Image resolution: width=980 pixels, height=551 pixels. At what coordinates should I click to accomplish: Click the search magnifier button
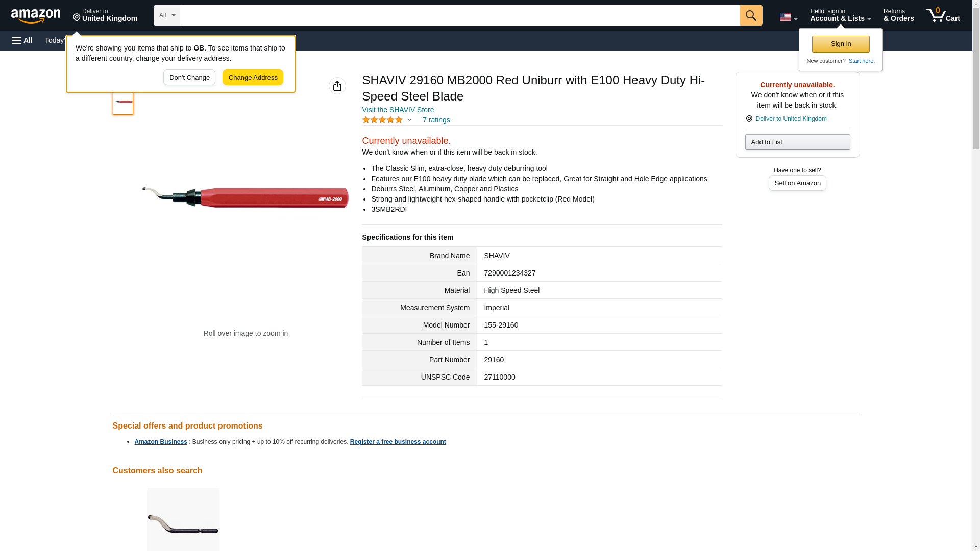click(750, 15)
